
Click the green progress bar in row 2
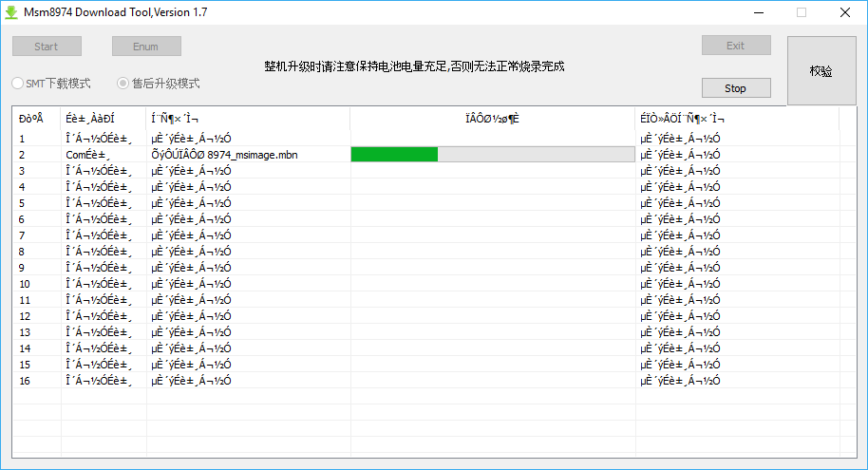pos(493,155)
